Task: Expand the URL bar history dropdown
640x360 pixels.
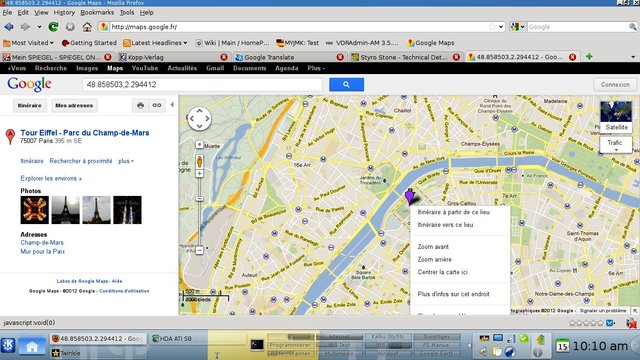Action: tap(501, 27)
